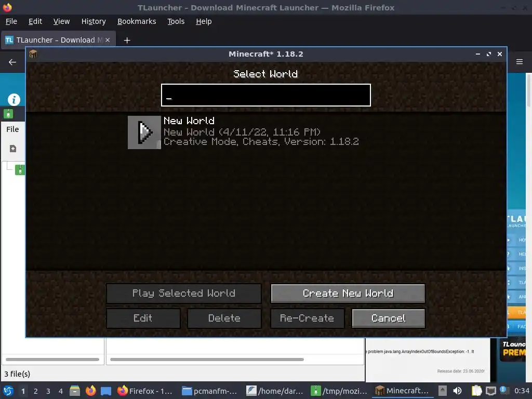532x399 pixels.
Task: Open Firefox hamburger application menu
Action: [520, 62]
